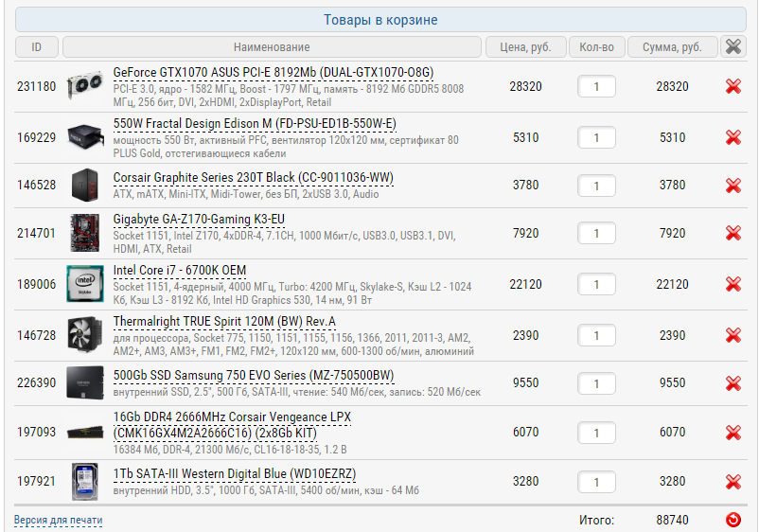Screen dimensions: 759x532
Task: Edit quantity field for Fractal Design PSU
Action: click(596, 138)
